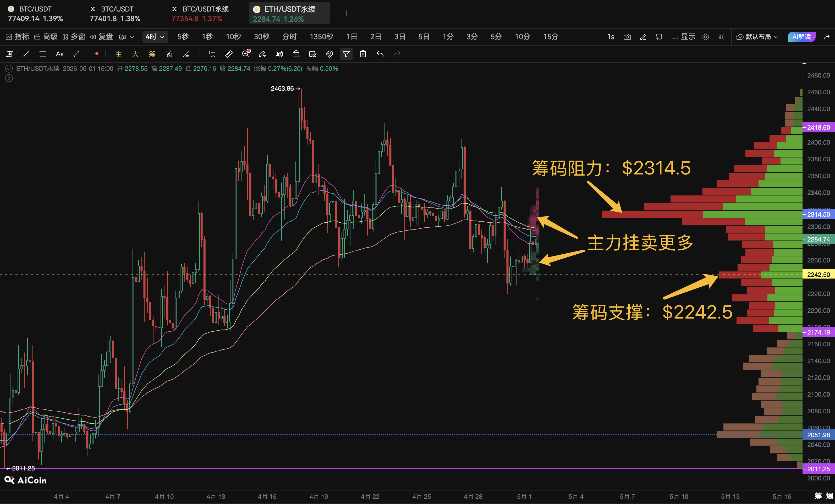Select the 1350秒 interval

pyautogui.click(x=321, y=37)
